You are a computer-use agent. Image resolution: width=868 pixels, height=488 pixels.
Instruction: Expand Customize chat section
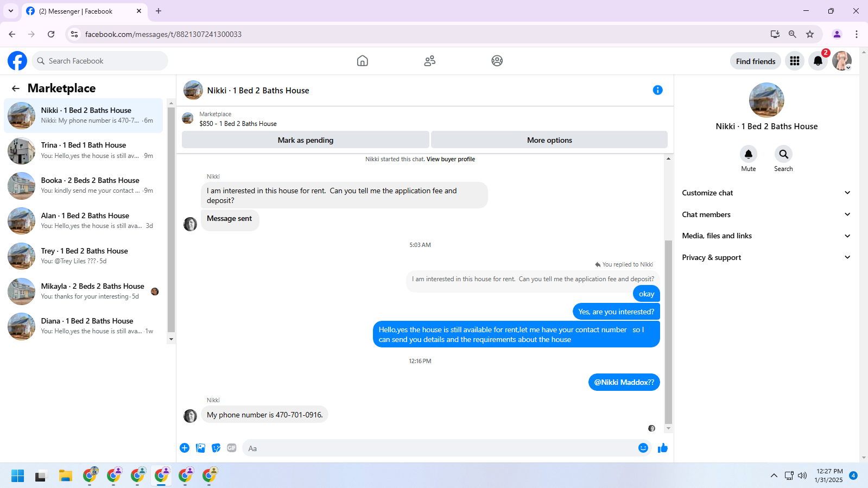coord(766,193)
